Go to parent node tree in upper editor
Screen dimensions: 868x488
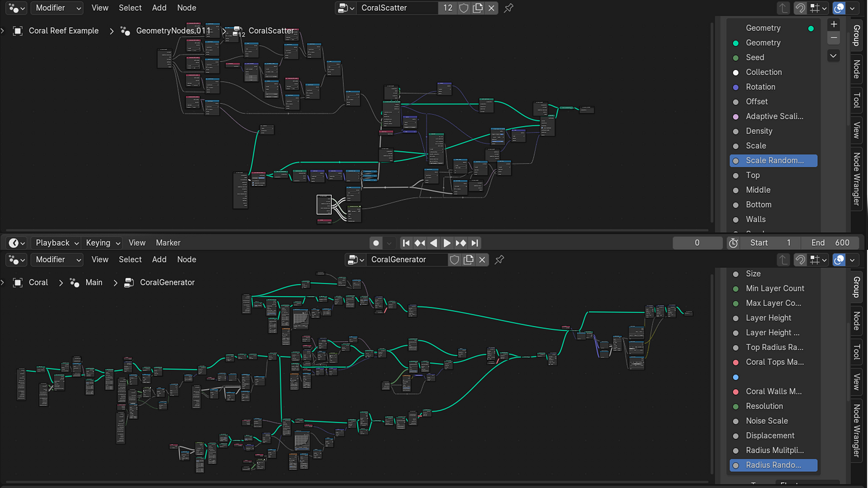tap(783, 8)
